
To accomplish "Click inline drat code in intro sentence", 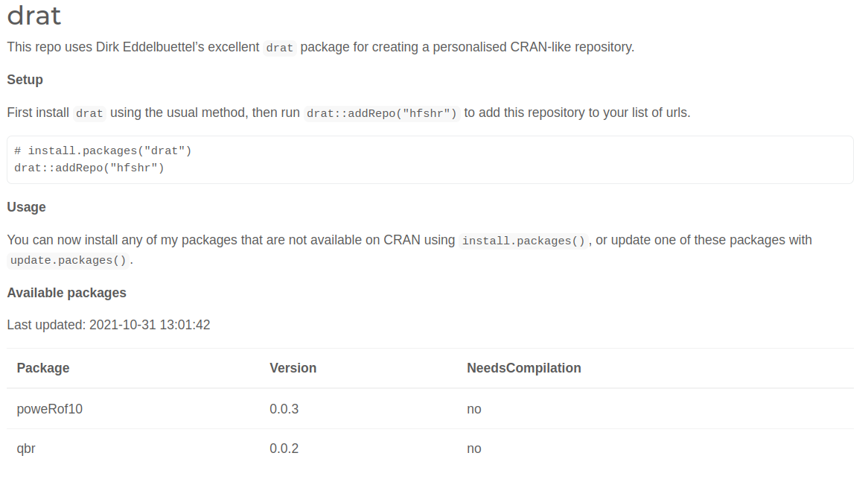I will pos(279,48).
